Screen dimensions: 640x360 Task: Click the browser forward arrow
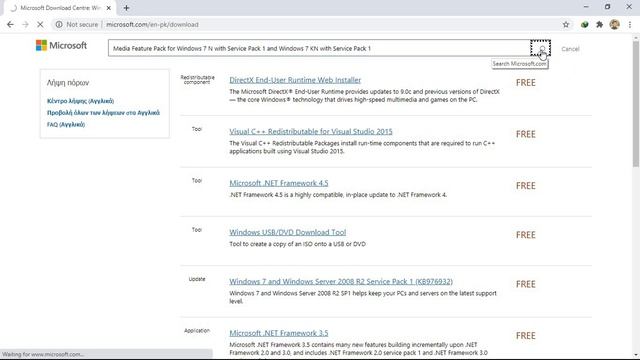point(25,24)
